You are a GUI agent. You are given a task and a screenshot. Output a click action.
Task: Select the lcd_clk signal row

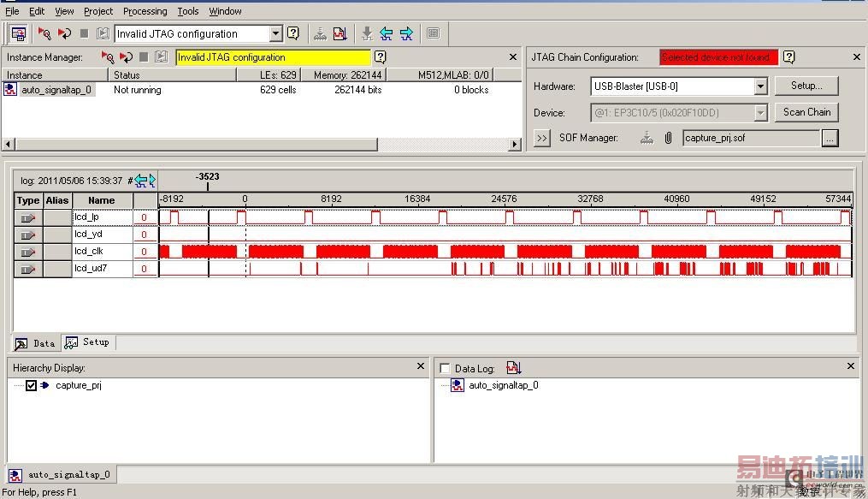pos(102,252)
